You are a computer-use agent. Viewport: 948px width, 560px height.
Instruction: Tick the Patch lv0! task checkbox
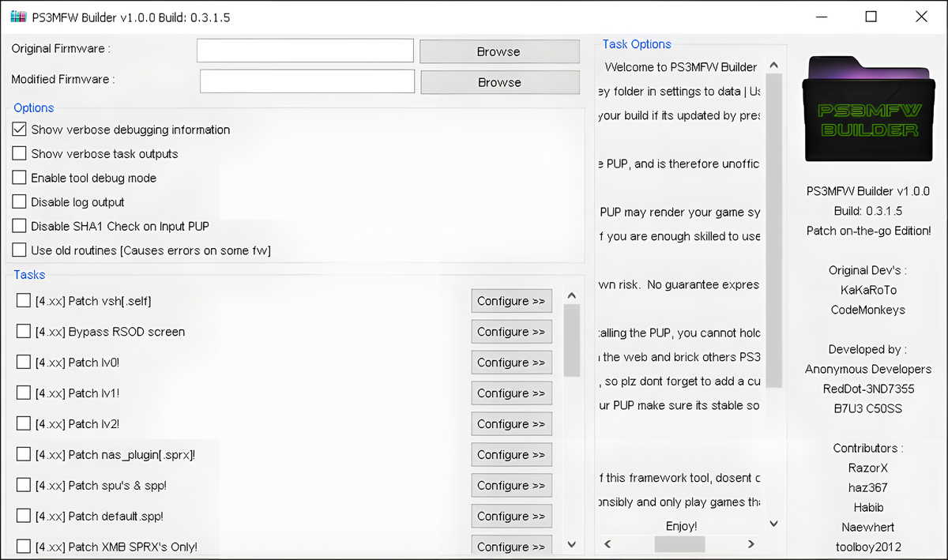[23, 363]
